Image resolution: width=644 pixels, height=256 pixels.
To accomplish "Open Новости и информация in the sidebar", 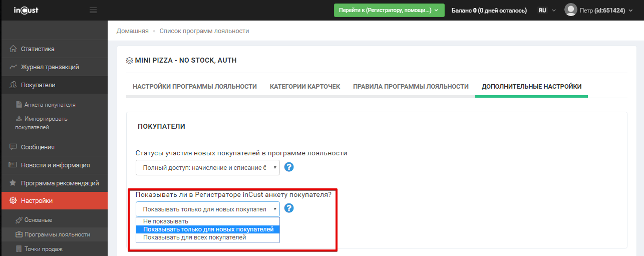I will coord(54,165).
